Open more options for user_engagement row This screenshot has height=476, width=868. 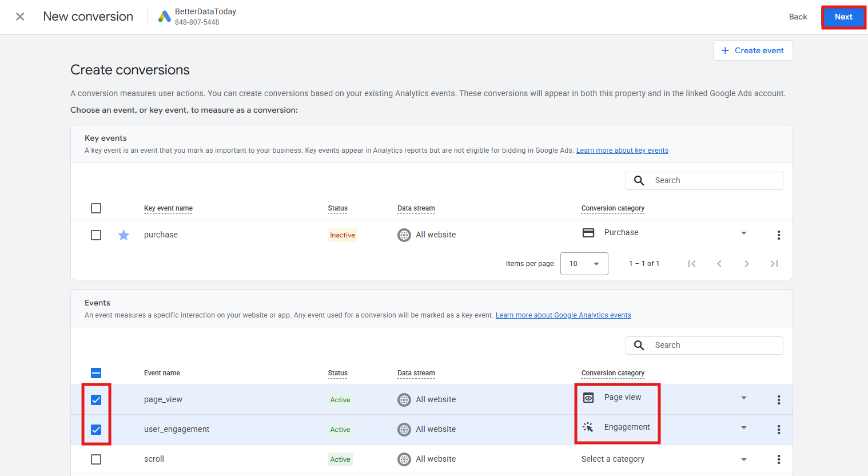pos(779,430)
